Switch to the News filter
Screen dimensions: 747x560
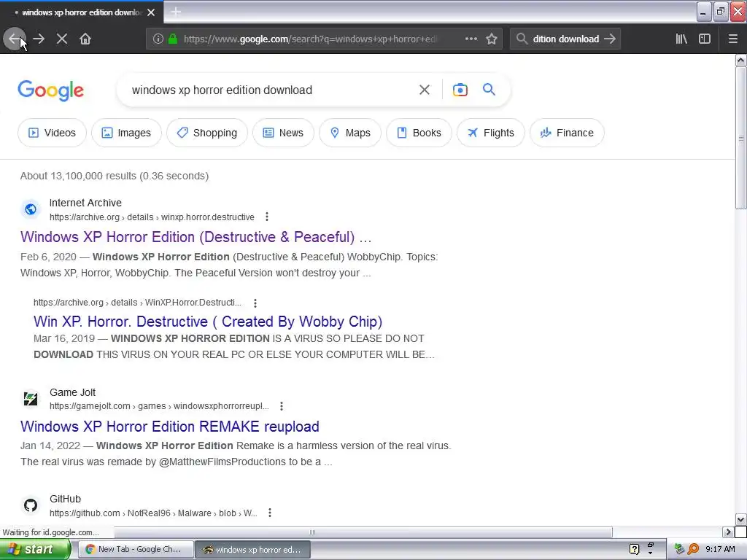[283, 133]
